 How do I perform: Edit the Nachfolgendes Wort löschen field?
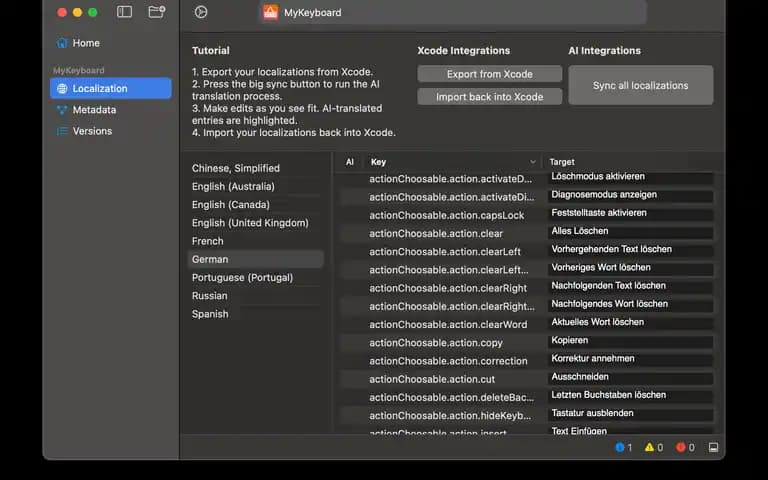630,304
